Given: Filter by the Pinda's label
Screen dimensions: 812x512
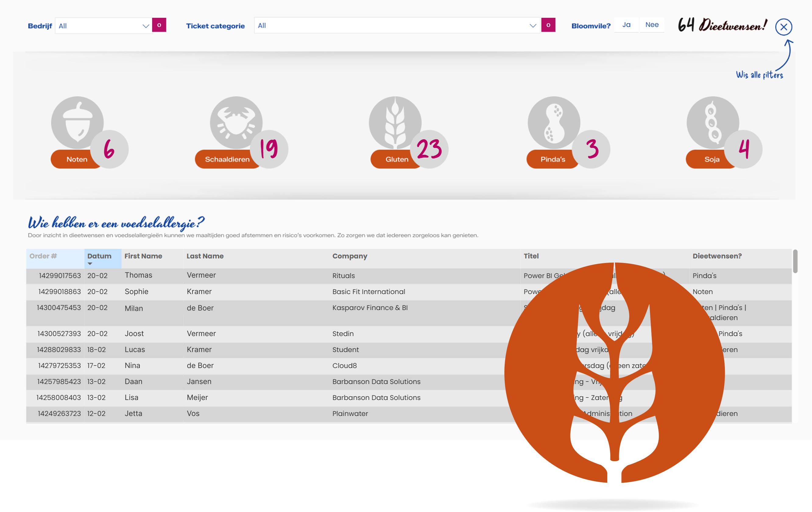Looking at the screenshot, I should click(553, 159).
